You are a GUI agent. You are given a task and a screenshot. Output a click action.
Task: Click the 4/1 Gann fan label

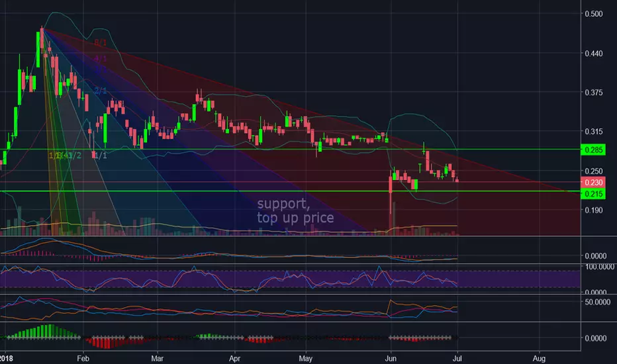point(100,59)
